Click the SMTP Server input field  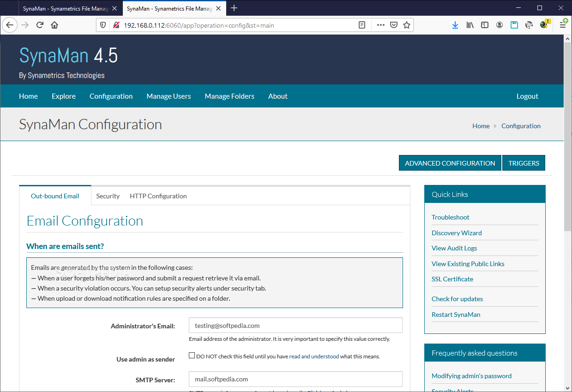point(295,379)
